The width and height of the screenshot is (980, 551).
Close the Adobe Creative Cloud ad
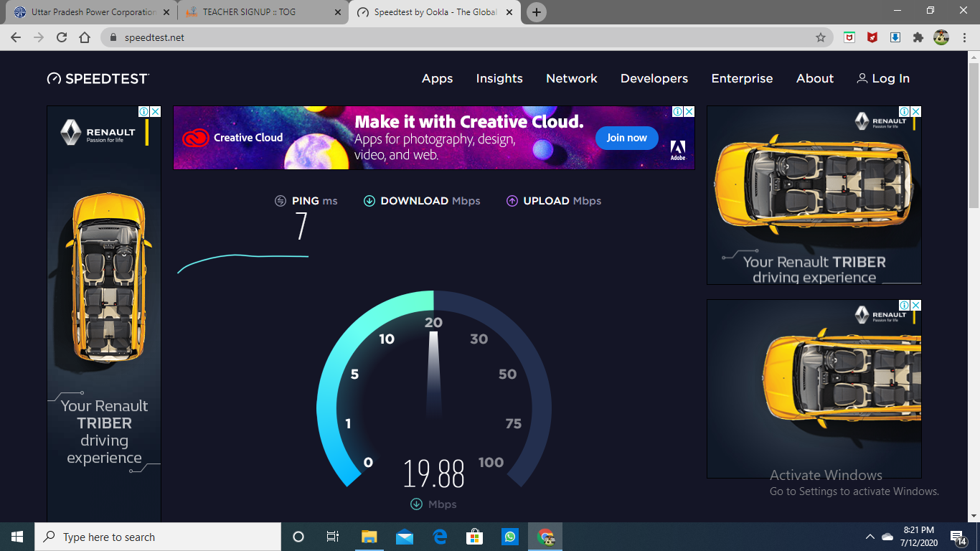[x=689, y=112]
